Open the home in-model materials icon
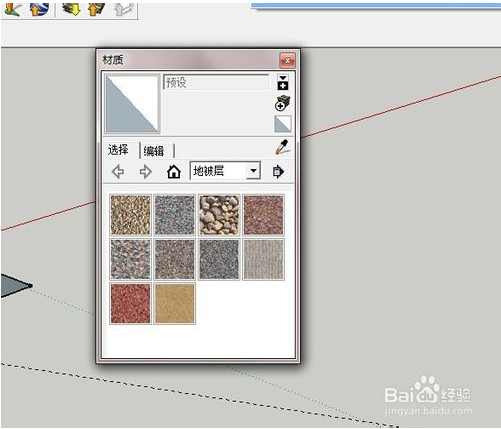 coord(174,172)
